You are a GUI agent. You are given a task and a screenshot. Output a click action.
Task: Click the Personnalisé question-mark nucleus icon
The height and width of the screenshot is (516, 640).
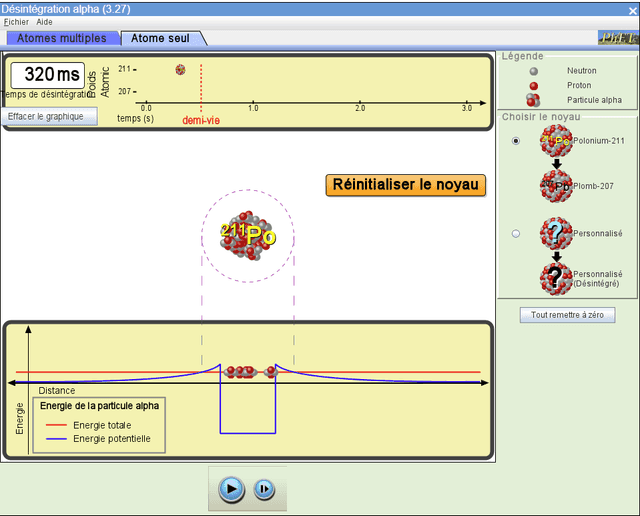556,233
